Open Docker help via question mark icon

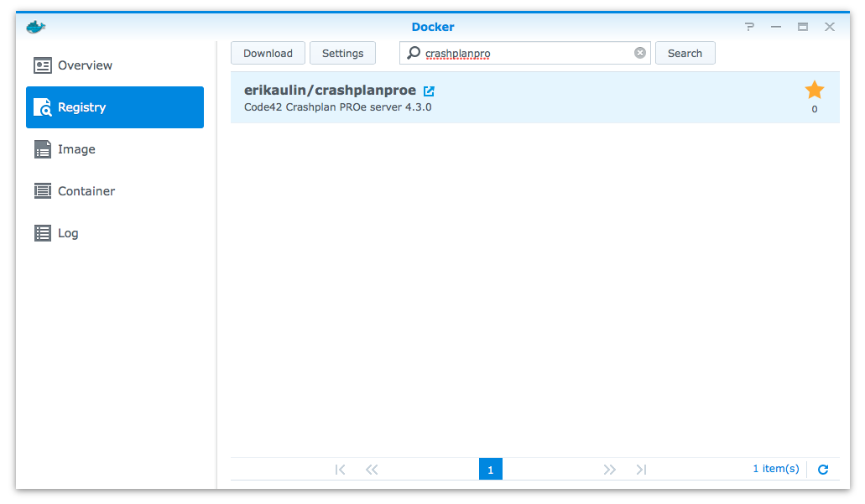pos(749,27)
